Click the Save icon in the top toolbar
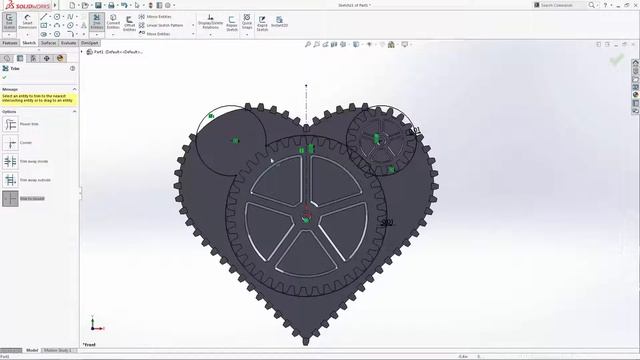 pos(98,5)
